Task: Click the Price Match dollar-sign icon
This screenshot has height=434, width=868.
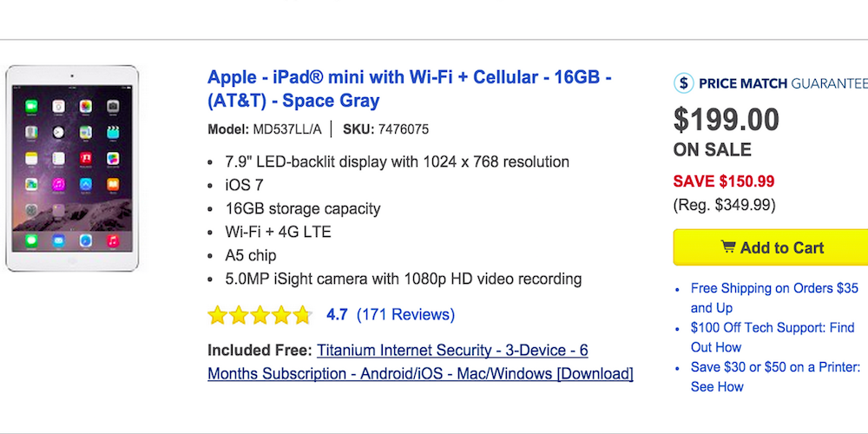Action: coord(684,83)
